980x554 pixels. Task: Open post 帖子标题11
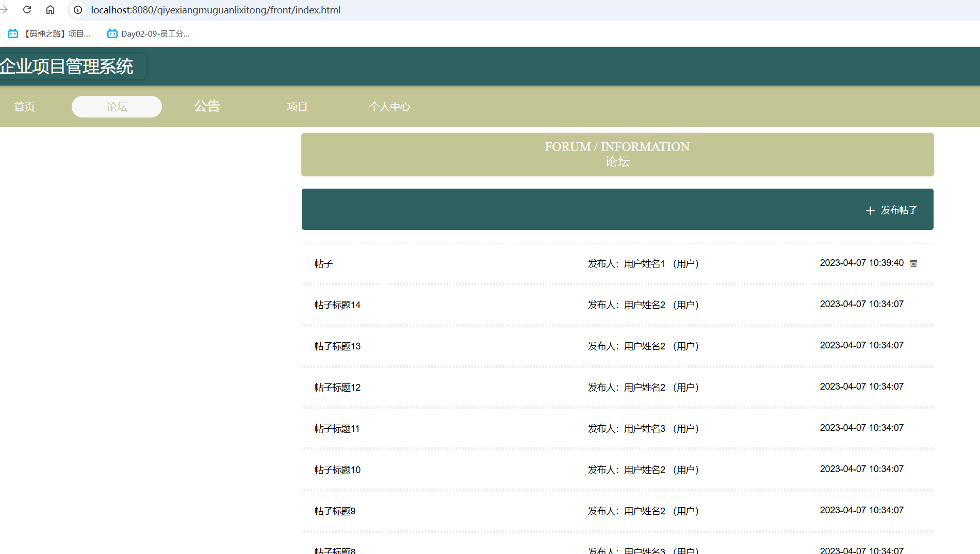pos(337,429)
